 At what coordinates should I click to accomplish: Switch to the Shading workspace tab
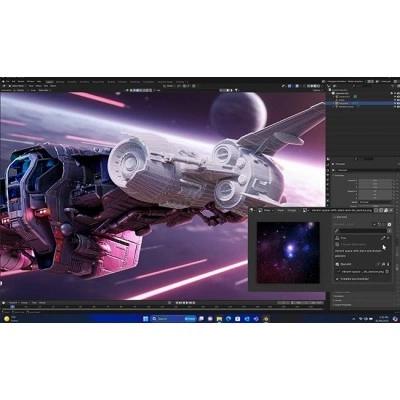click(x=111, y=82)
